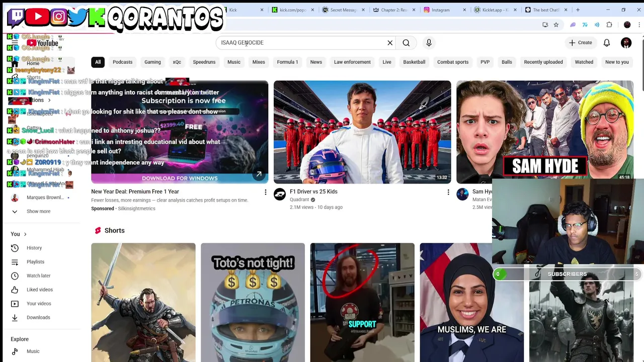644x362 pixels.
Task: Click the ad's external link arrow icon
Action: pyautogui.click(x=259, y=174)
